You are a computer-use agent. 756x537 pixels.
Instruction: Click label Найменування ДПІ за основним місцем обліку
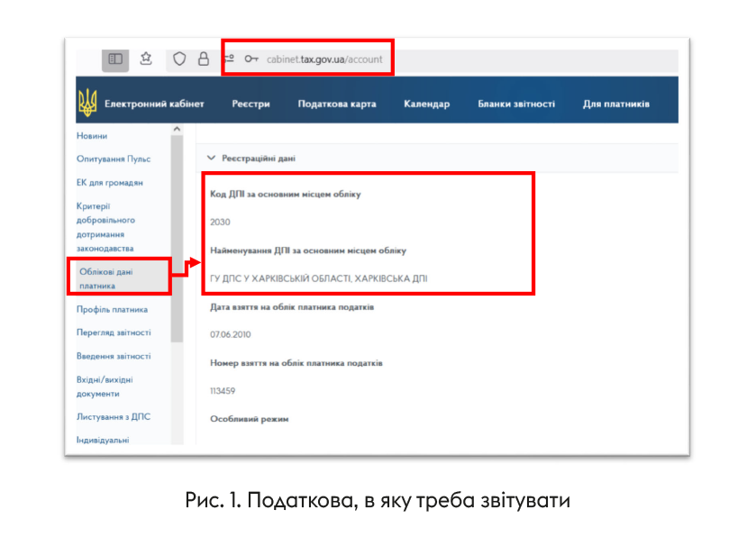pos(308,250)
